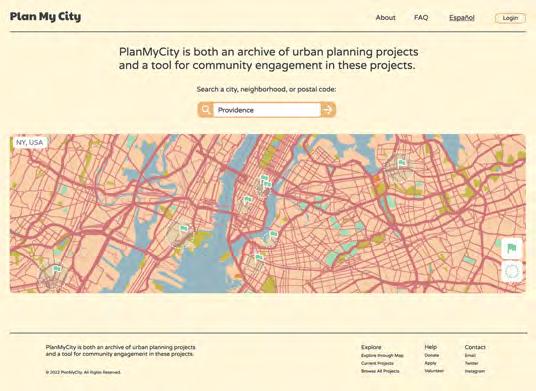Open the Instagram contact link
536x391 pixels.
474,371
